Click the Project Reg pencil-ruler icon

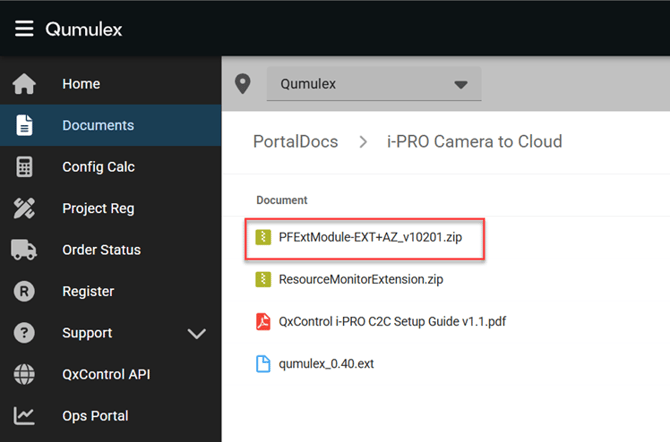pyautogui.click(x=24, y=208)
